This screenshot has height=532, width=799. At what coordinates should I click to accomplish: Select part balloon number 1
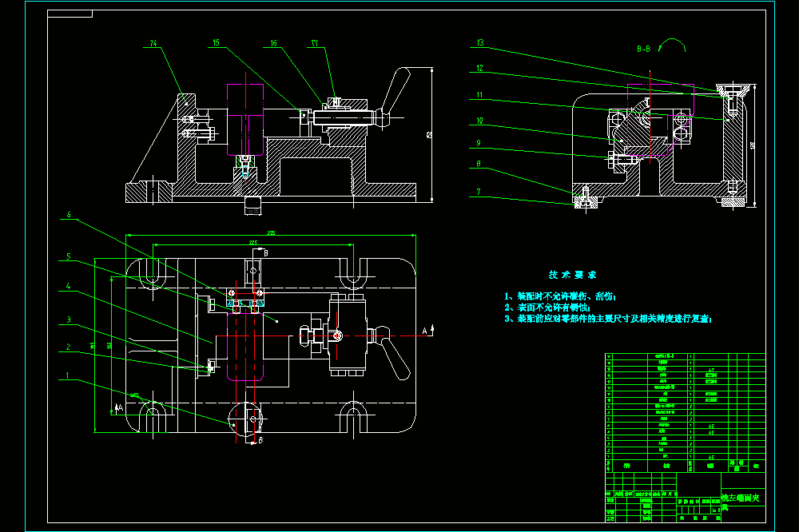point(67,376)
